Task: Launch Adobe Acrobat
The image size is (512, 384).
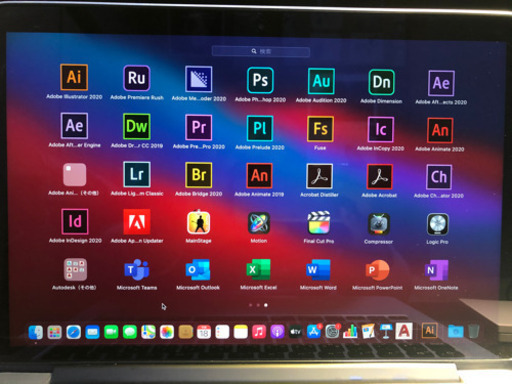Action: click(380, 177)
